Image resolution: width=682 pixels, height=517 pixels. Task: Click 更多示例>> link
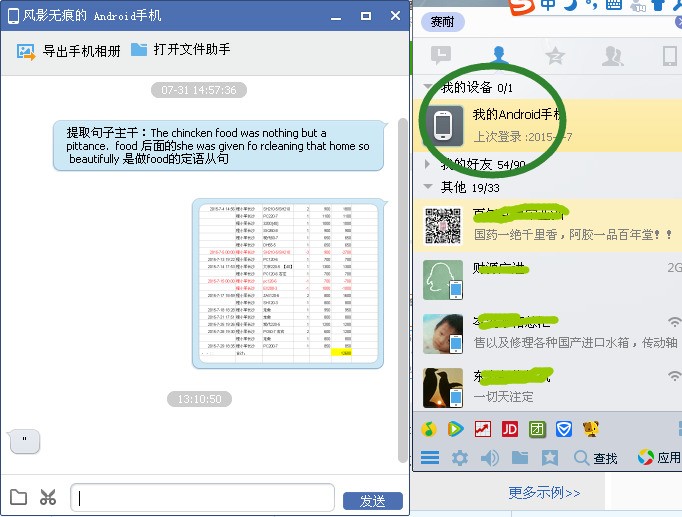pos(545,493)
